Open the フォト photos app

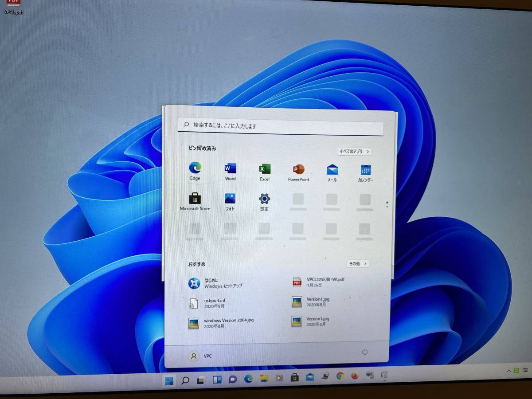point(230,202)
